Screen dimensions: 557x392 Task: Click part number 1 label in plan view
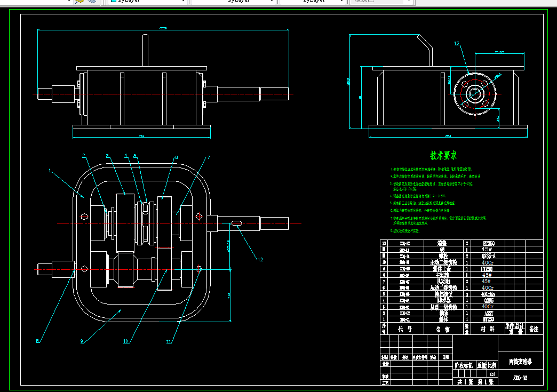pyautogui.click(x=50, y=171)
